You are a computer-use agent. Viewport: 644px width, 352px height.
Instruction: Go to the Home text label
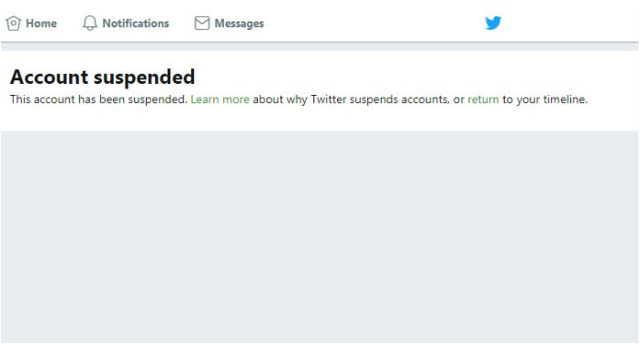41,24
